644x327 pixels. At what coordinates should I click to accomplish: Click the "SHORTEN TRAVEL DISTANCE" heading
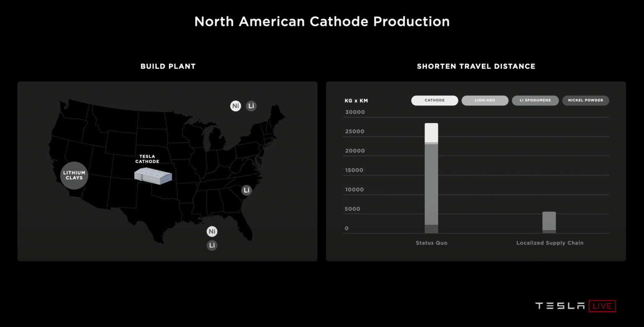coord(476,66)
